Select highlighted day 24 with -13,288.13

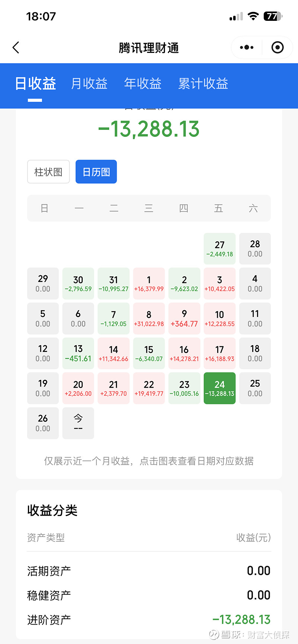click(x=220, y=388)
